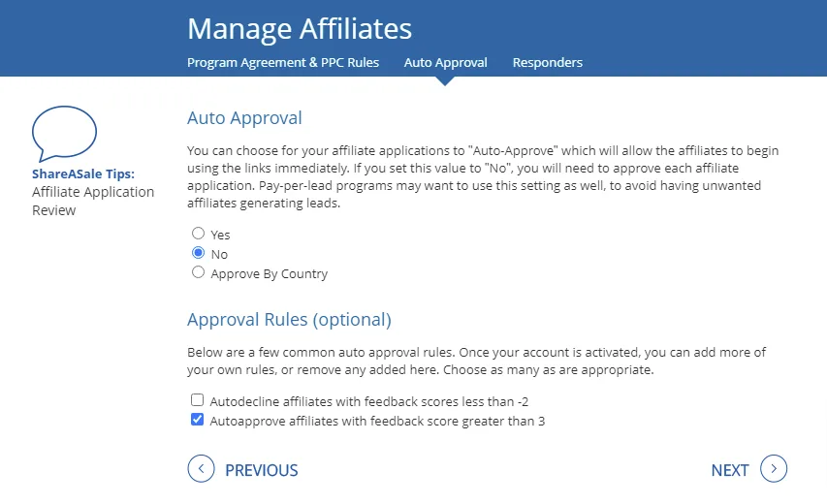Select the No radio button
The width and height of the screenshot is (827, 504).
[x=199, y=253]
